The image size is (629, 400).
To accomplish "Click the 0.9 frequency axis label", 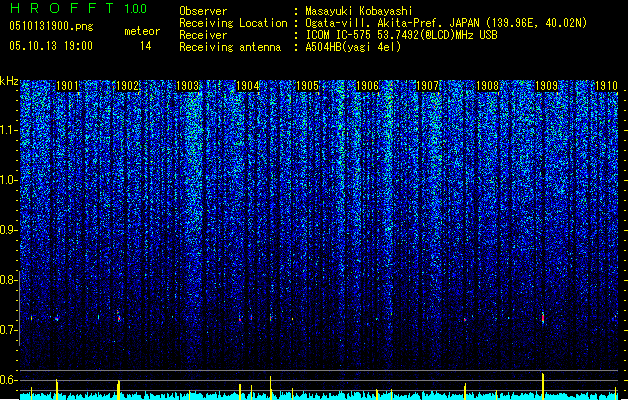I will [8, 230].
